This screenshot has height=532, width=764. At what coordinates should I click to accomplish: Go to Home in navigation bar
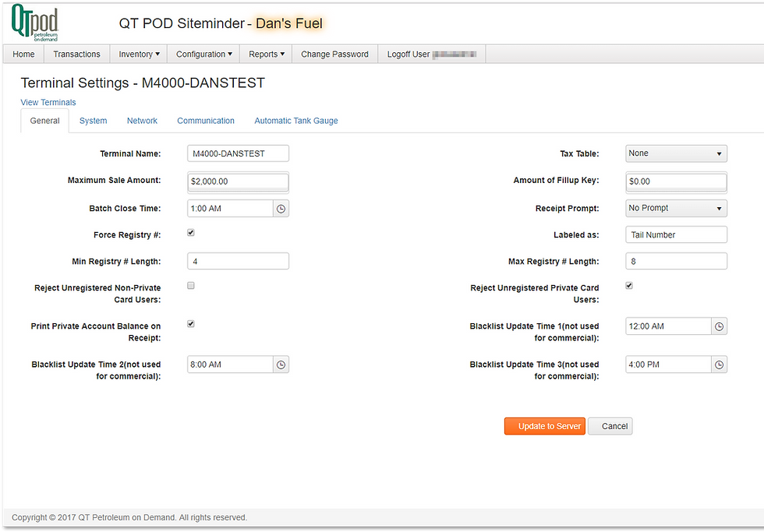(x=23, y=54)
